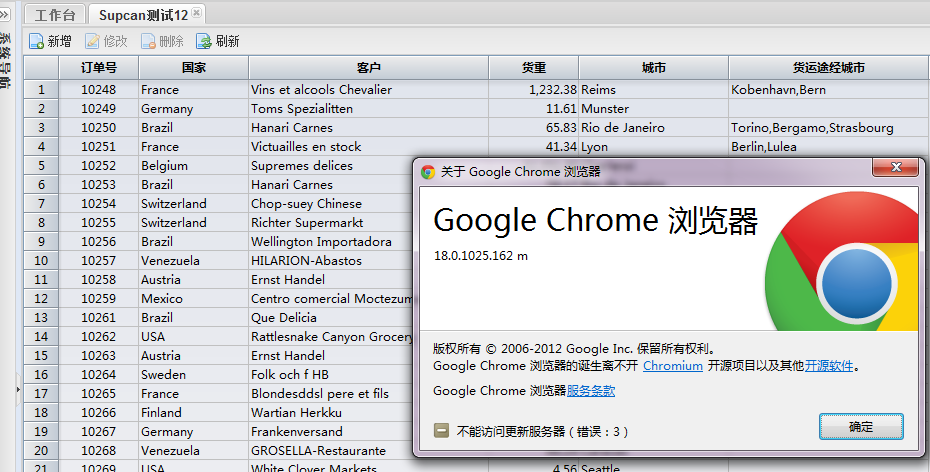Close the Supcan测试12 tab with its X

click(x=197, y=12)
